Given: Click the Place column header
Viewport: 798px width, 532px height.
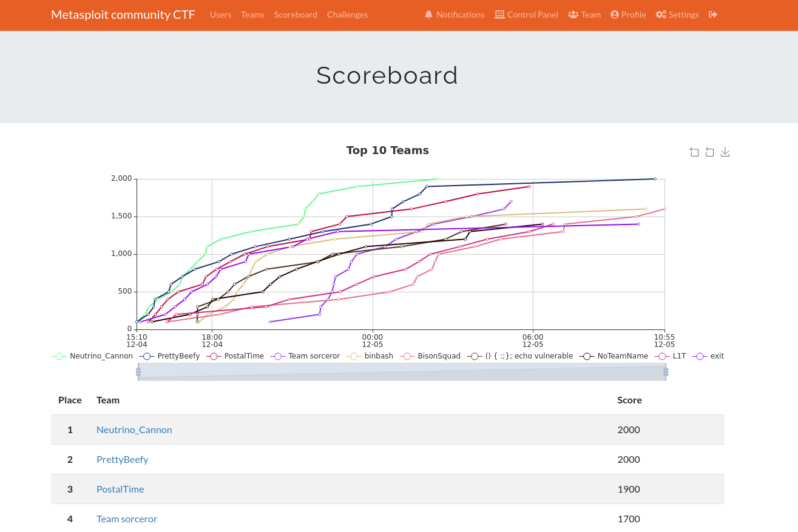Looking at the screenshot, I should (70, 400).
